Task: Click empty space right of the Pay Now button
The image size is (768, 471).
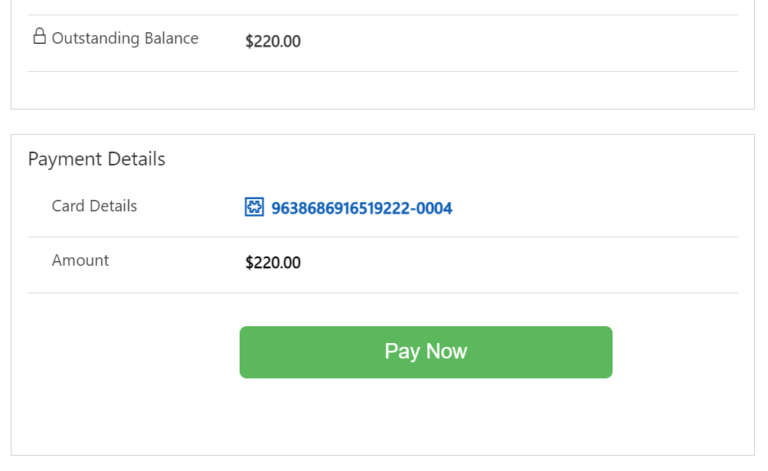Action: 680,352
